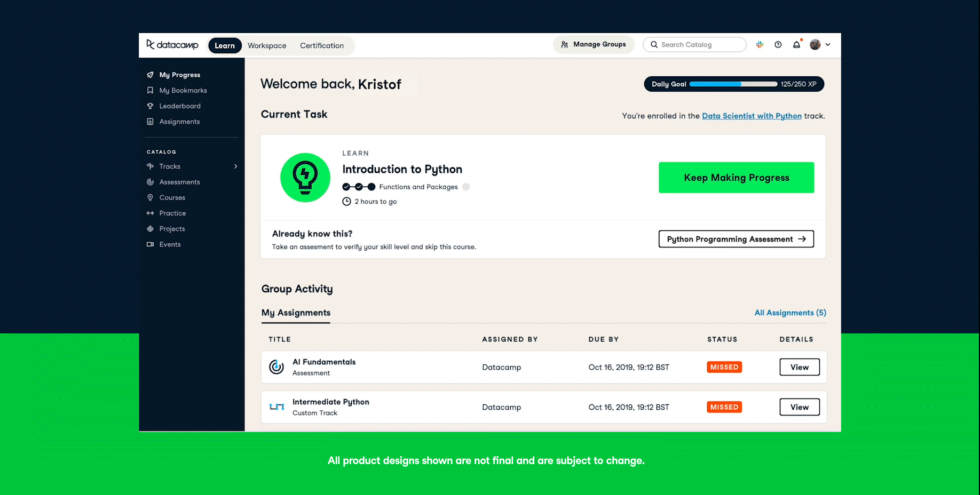
Task: Open Assessments catalog
Action: [x=179, y=182]
